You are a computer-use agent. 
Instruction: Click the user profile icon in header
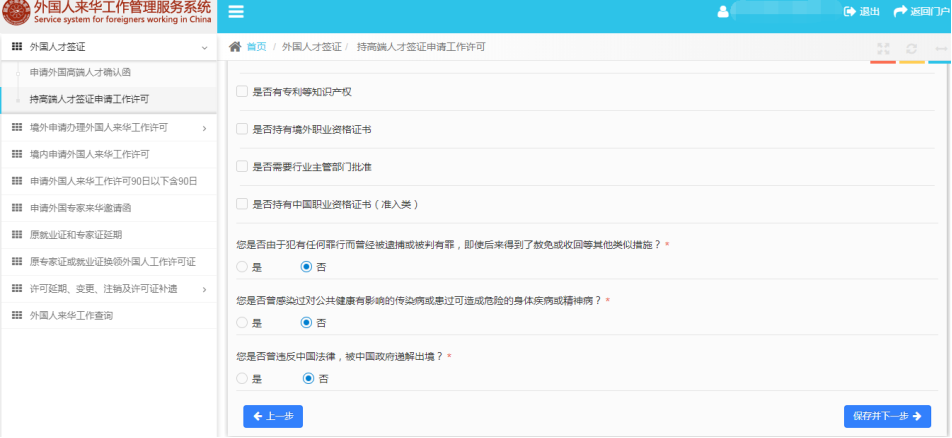722,12
